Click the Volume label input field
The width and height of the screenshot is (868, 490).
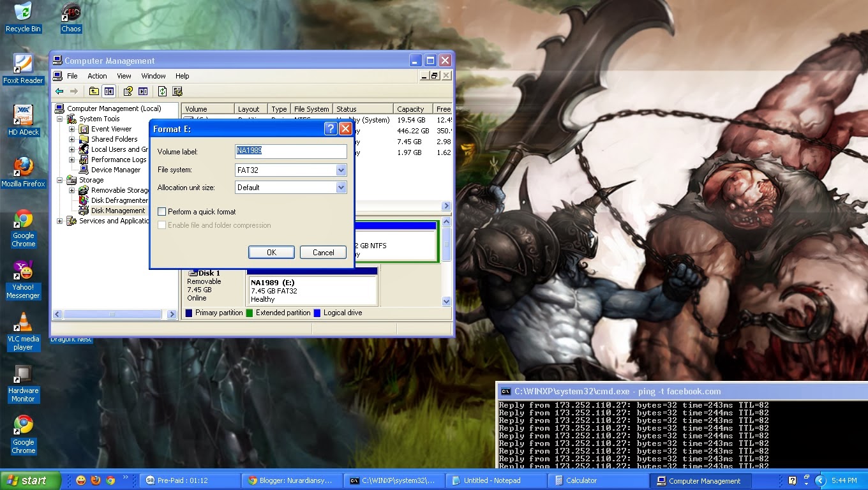[x=291, y=151]
